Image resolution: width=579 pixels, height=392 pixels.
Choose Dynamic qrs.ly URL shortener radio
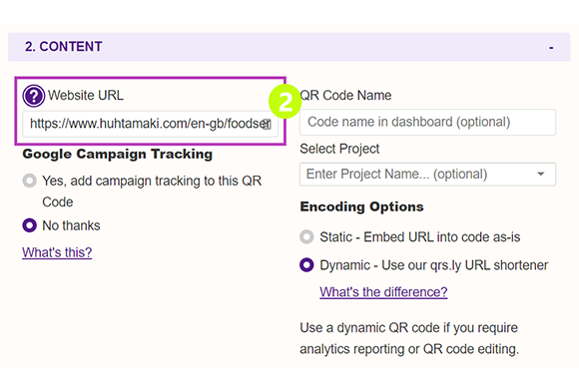click(x=306, y=265)
